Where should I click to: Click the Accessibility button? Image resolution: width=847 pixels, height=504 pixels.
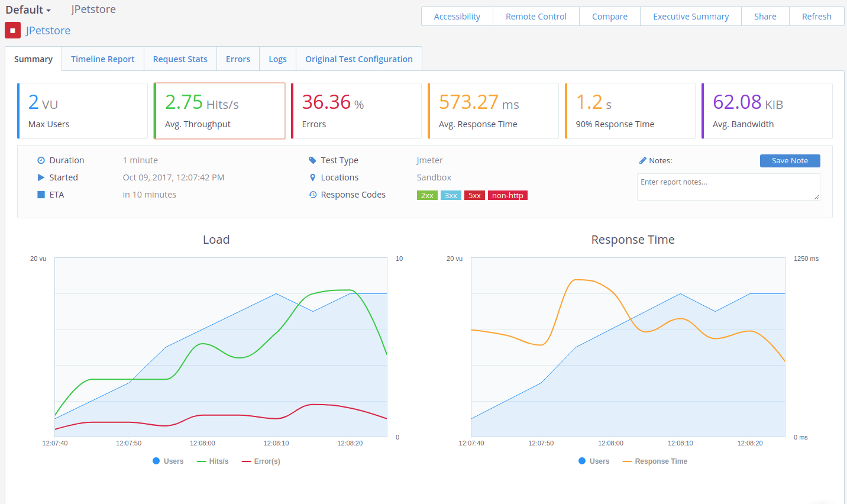pyautogui.click(x=457, y=17)
